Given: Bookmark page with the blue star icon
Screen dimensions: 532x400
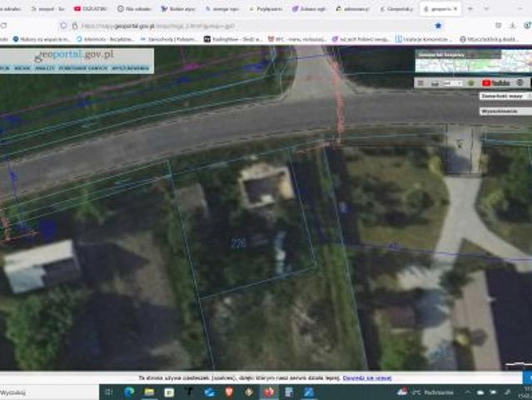Looking at the screenshot, I should click(438, 26).
